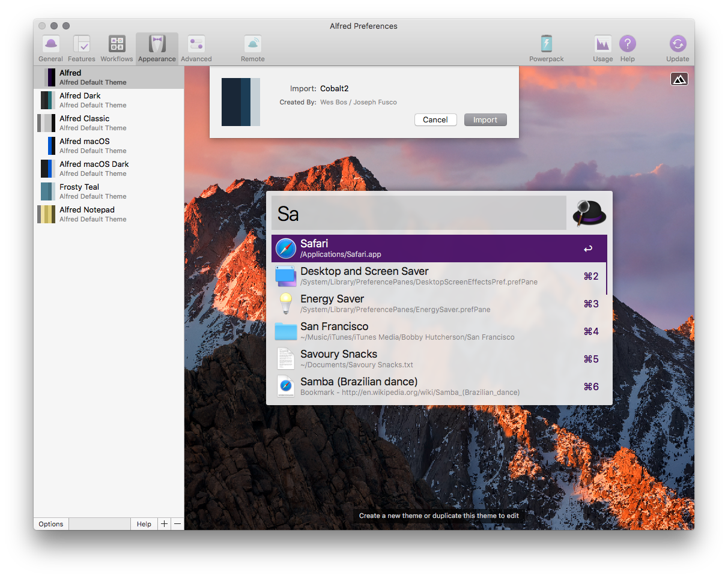The height and width of the screenshot is (578, 728).
Task: Show Usage statistics
Action: [x=602, y=49]
